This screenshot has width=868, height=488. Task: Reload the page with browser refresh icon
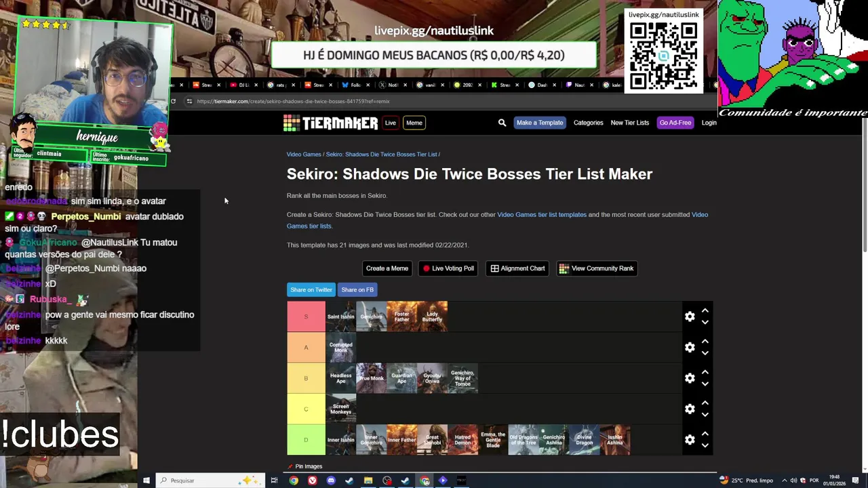pos(173,101)
